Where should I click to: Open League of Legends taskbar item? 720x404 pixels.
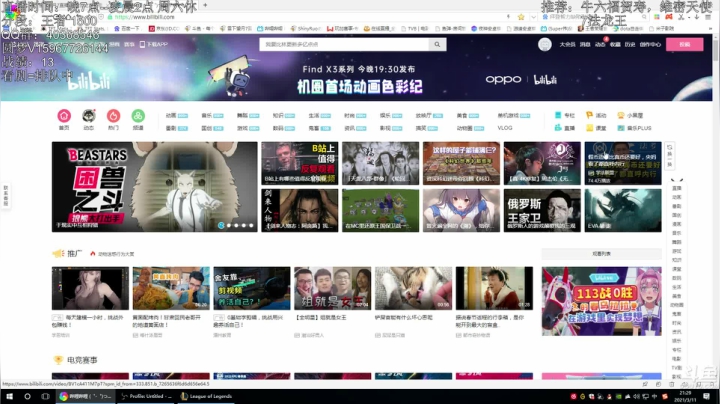206,396
